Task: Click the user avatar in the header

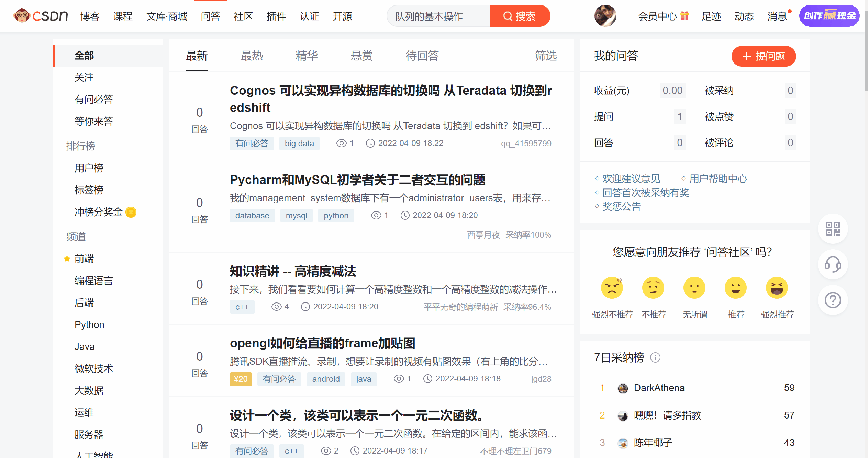Action: coord(605,16)
